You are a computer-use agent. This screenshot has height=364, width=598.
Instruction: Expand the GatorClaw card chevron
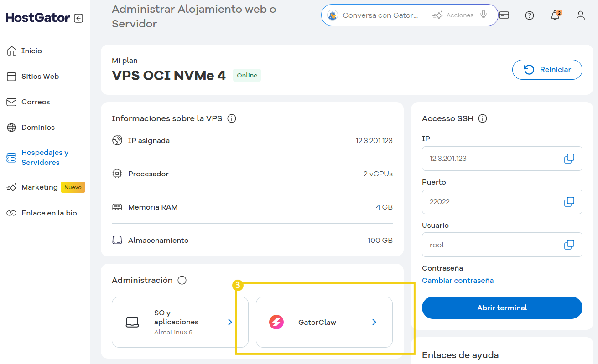point(374,322)
